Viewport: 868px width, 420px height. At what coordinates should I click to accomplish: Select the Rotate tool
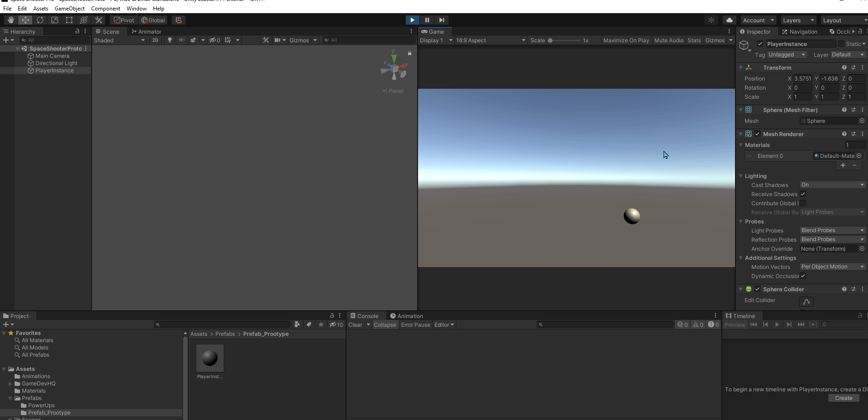pos(40,20)
